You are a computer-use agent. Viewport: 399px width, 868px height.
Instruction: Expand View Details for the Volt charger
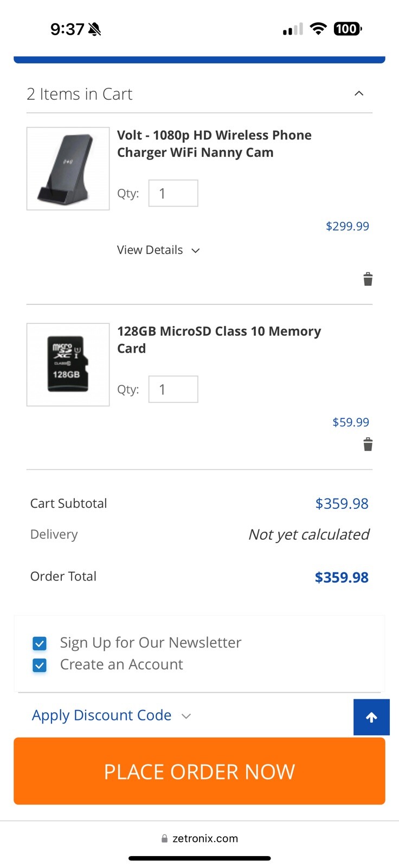point(158,250)
